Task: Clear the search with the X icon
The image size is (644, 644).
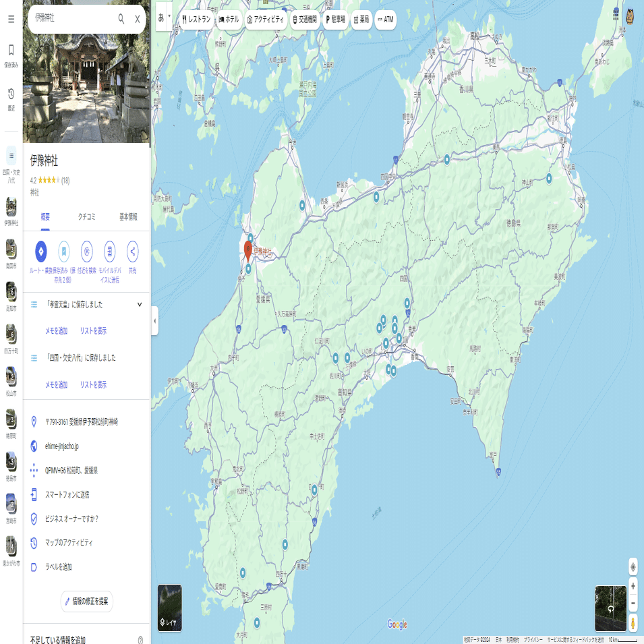Action: pyautogui.click(x=138, y=19)
